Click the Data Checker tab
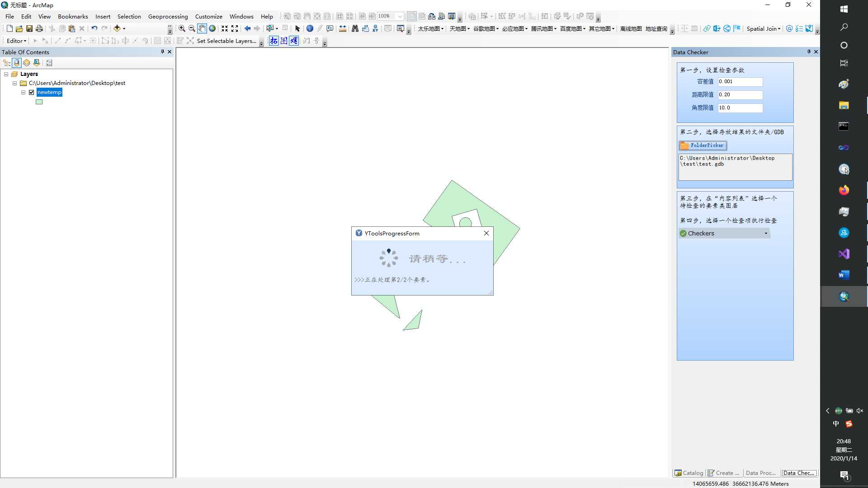The width and height of the screenshot is (868, 488). coord(799,473)
